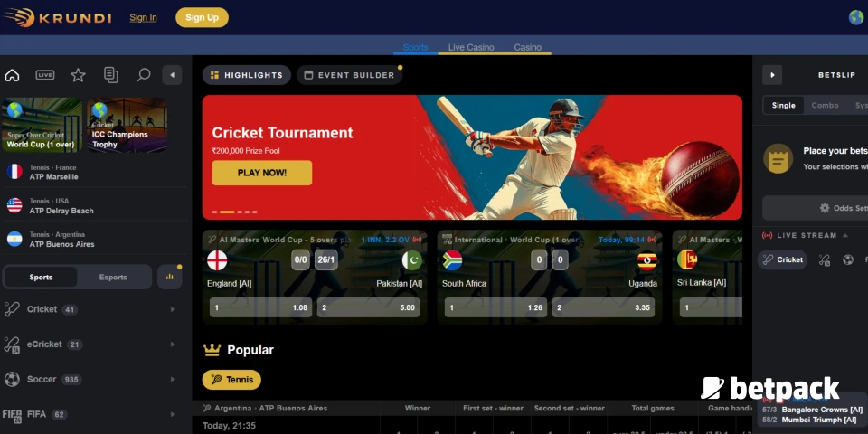Open the LIVE events icon
This screenshot has width=868, height=434.
click(x=45, y=75)
